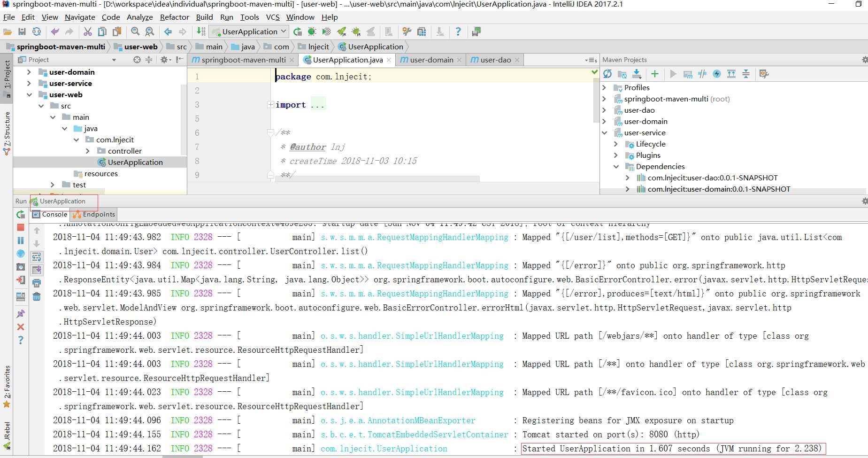The width and height of the screenshot is (868, 458).
Task: Click the Run with Coverage icon
Action: coord(326,31)
